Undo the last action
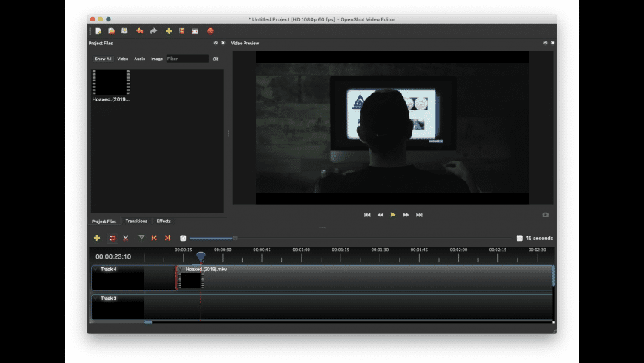 139,31
